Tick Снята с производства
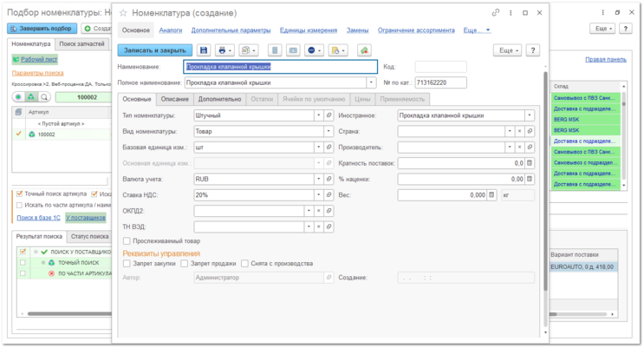 (244, 264)
